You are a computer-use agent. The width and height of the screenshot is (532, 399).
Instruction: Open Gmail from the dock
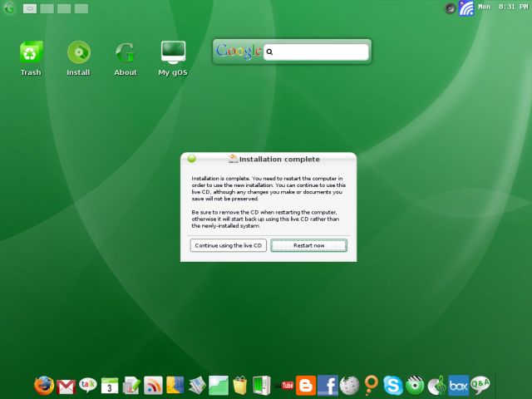tap(66, 386)
